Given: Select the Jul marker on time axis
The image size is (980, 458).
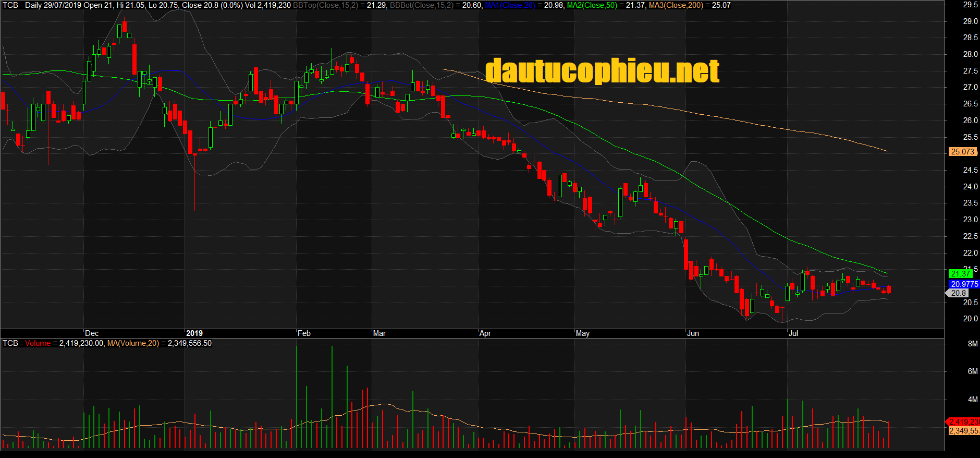Looking at the screenshot, I should coord(793,333).
